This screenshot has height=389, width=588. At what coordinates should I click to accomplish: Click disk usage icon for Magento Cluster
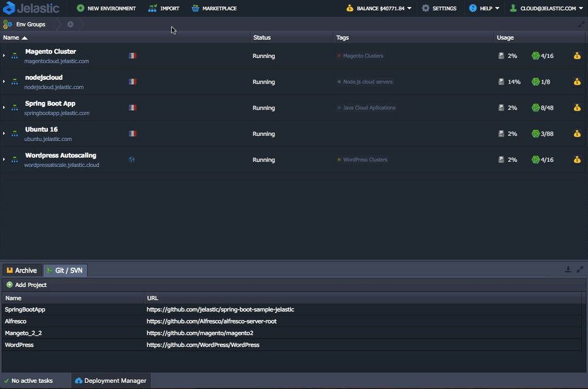coord(501,56)
